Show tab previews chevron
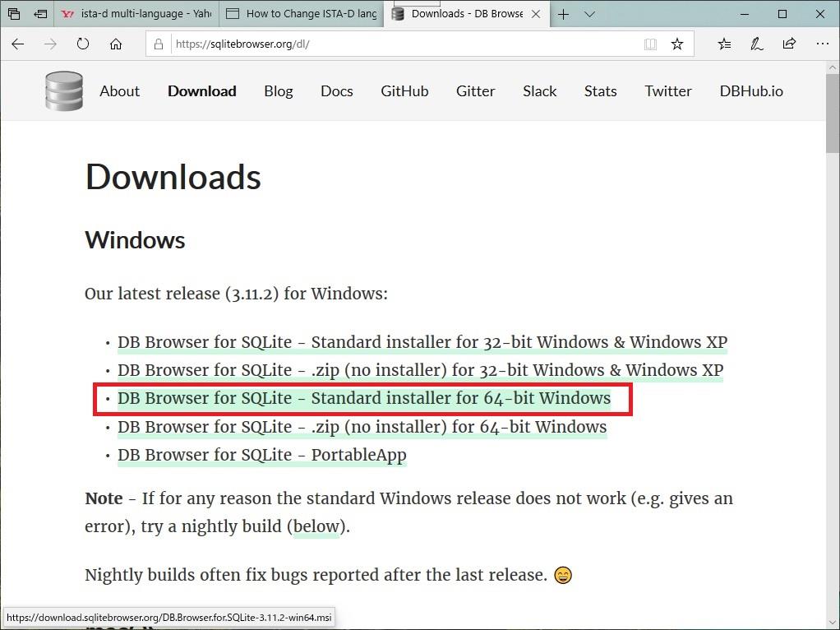Viewport: 840px width, 630px height. tap(590, 15)
